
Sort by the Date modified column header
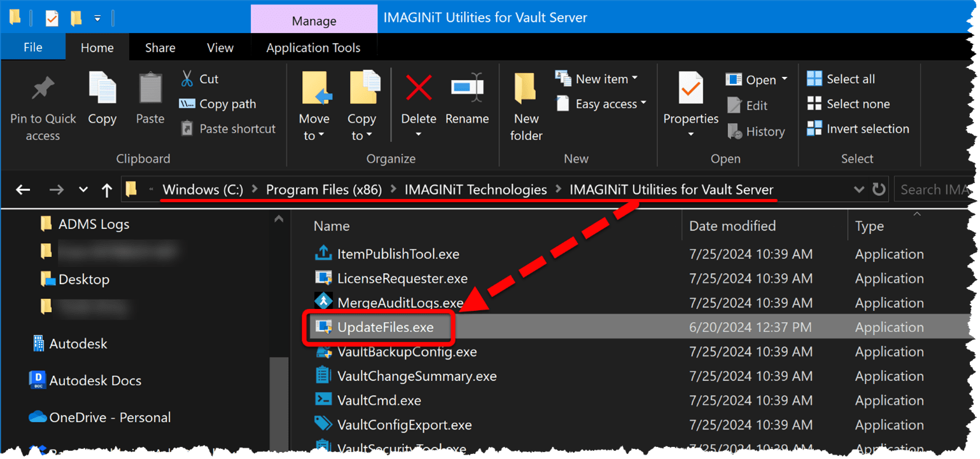pyautogui.click(x=732, y=226)
